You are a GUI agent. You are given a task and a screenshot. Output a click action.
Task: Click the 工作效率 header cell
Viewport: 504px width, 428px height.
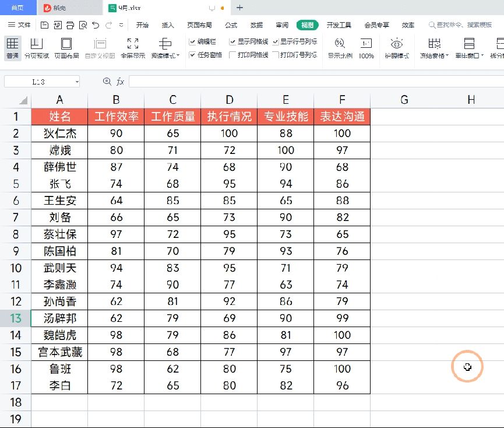(116, 117)
